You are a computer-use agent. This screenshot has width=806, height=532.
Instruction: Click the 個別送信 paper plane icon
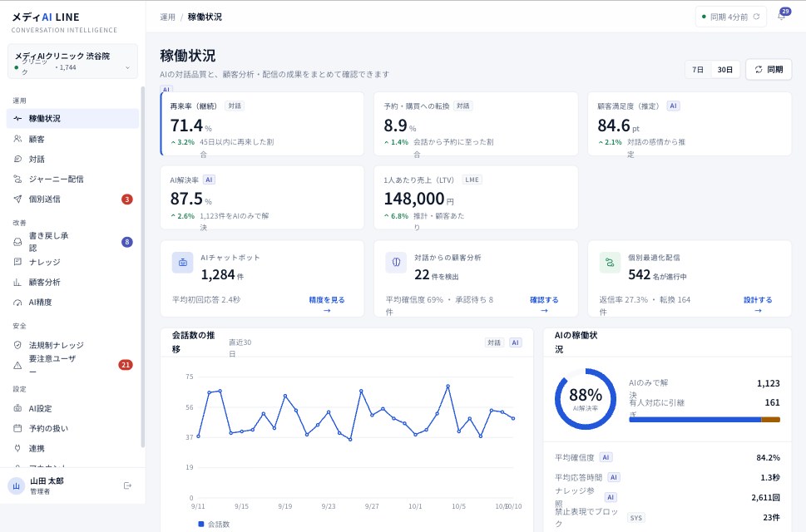coord(17,199)
